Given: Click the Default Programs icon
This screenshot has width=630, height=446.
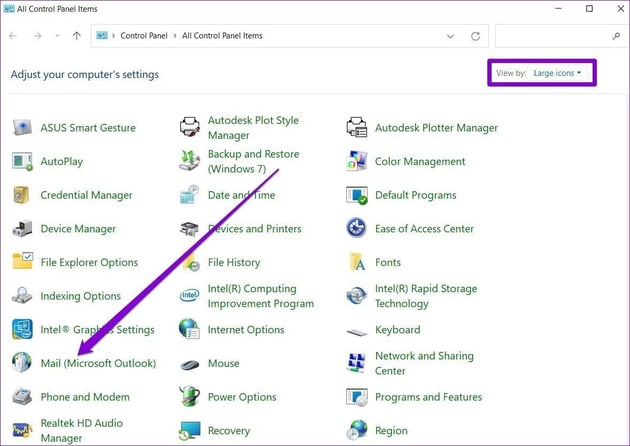Looking at the screenshot, I should point(357,195).
